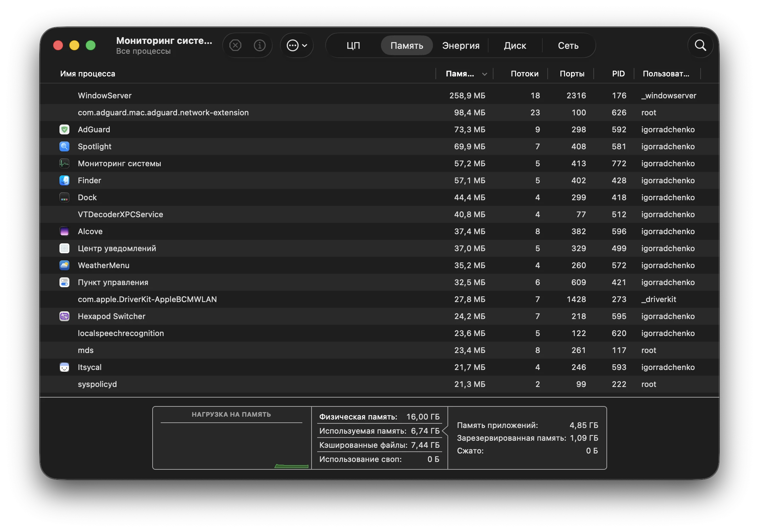
Task: Sort by the Порты column header
Action: [x=572, y=74]
